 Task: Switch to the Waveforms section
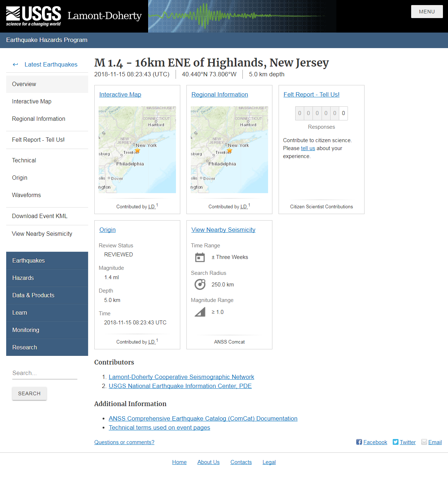click(26, 195)
